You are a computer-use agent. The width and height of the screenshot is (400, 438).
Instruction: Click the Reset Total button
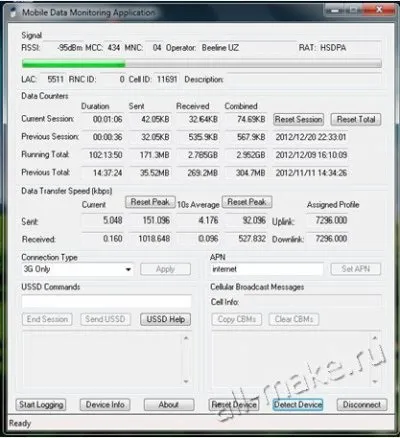point(356,119)
